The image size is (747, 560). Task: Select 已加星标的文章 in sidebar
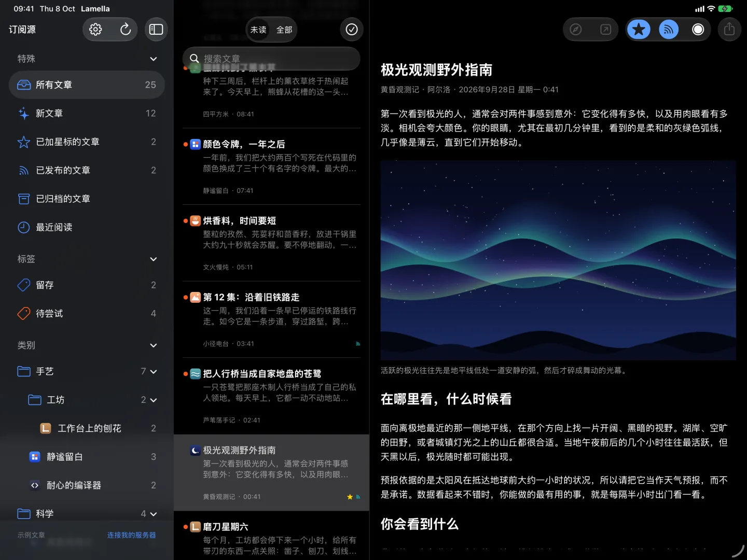87,142
